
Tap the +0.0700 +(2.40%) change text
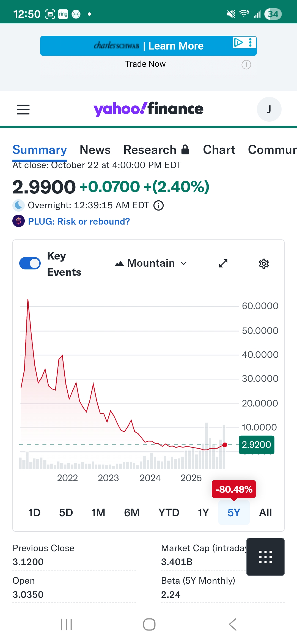144,187
